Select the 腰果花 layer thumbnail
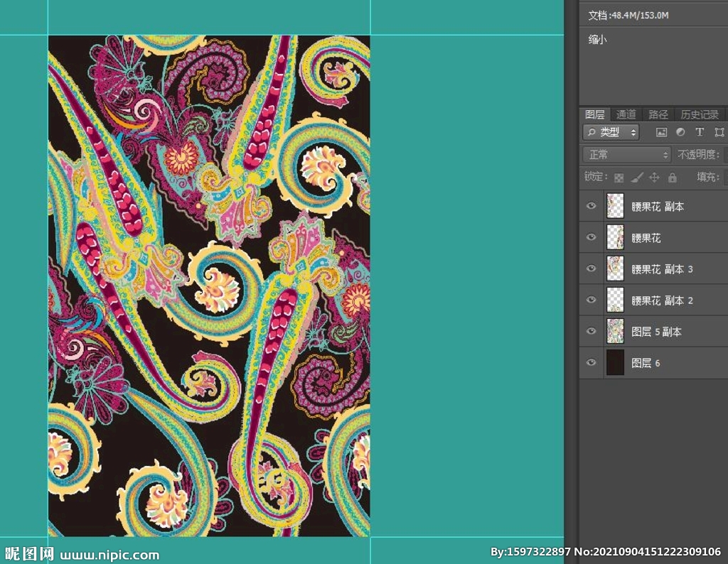The height and width of the screenshot is (564, 728). pyautogui.click(x=615, y=237)
